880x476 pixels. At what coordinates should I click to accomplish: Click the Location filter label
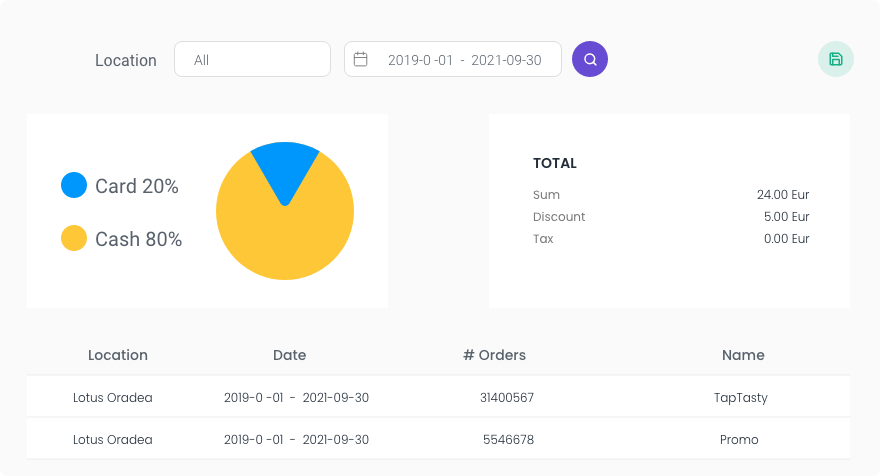(126, 60)
